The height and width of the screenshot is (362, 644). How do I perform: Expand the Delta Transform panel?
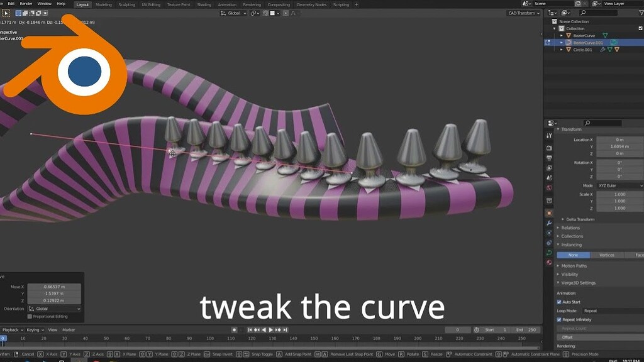(x=580, y=219)
